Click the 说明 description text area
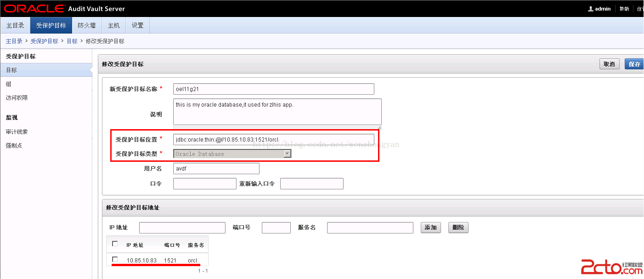Screen dimensions: 644x279 click(277, 111)
